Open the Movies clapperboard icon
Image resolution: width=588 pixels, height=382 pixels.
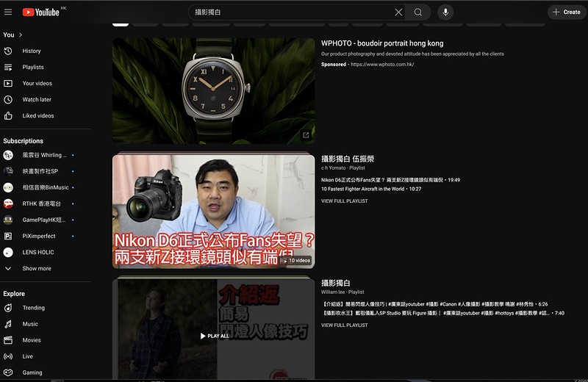[8, 340]
